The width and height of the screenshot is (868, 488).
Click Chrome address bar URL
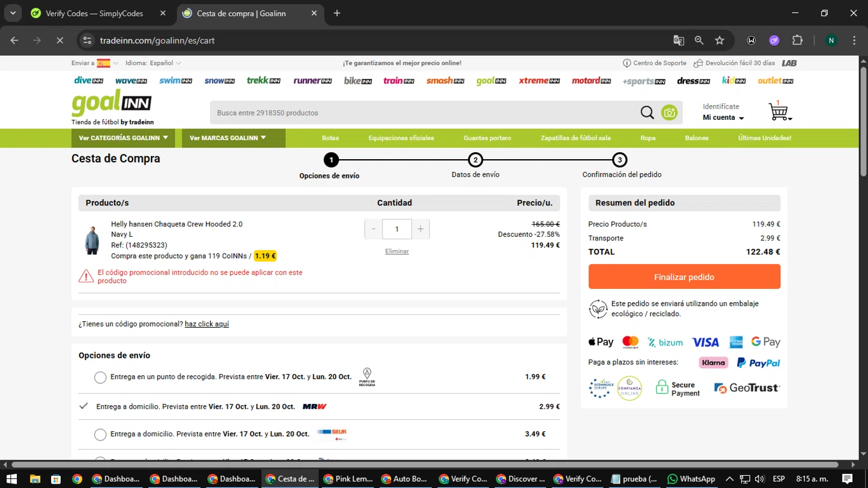157,41
